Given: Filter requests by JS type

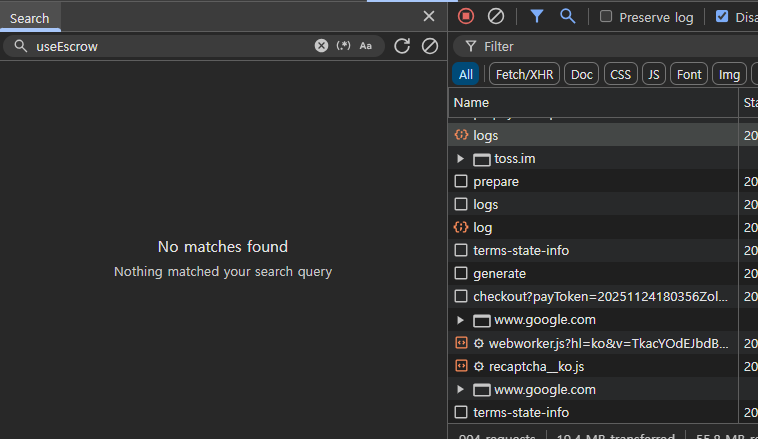Looking at the screenshot, I should 653,74.
